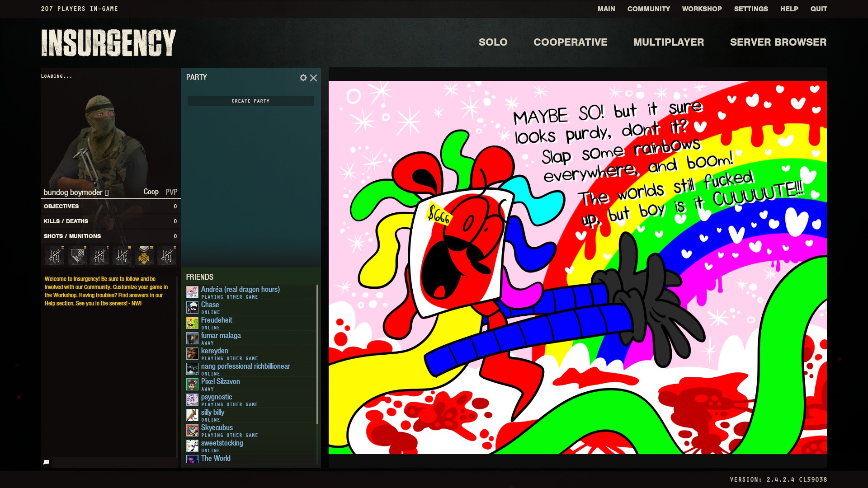Close the Party panel

[x=313, y=78]
